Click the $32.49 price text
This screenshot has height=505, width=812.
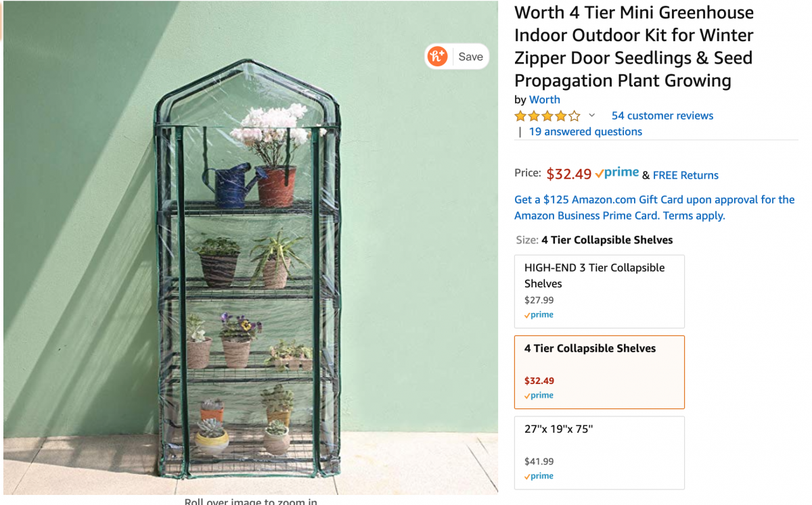568,174
